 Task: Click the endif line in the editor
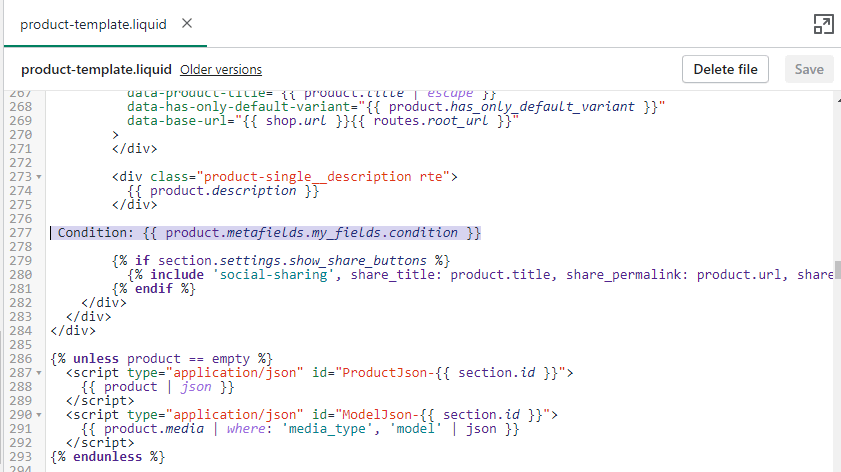153,289
